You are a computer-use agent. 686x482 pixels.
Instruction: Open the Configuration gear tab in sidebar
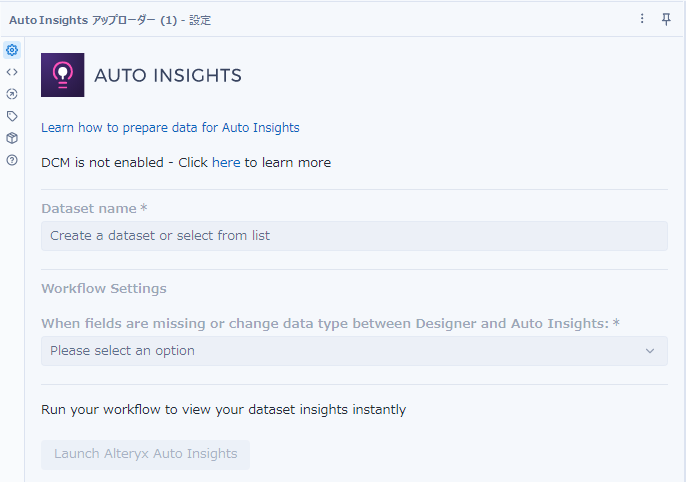[12, 50]
